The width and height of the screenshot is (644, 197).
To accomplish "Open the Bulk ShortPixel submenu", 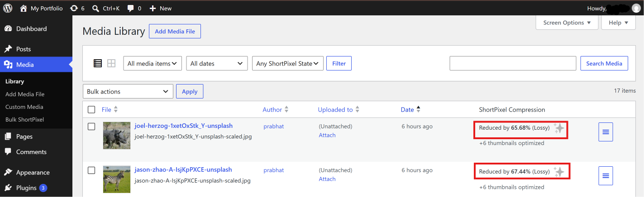I will (x=25, y=120).
